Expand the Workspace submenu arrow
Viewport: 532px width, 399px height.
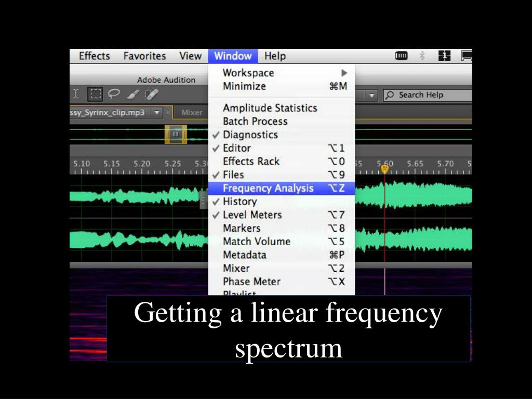click(x=344, y=73)
